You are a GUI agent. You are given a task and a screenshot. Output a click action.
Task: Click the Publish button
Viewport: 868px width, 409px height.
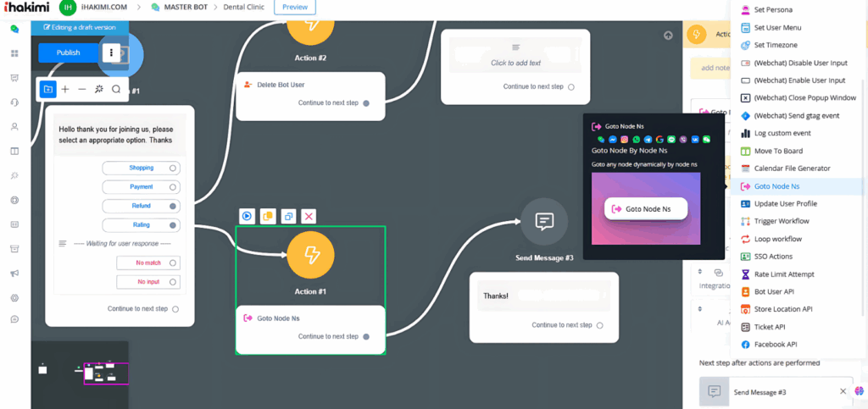pos(68,53)
